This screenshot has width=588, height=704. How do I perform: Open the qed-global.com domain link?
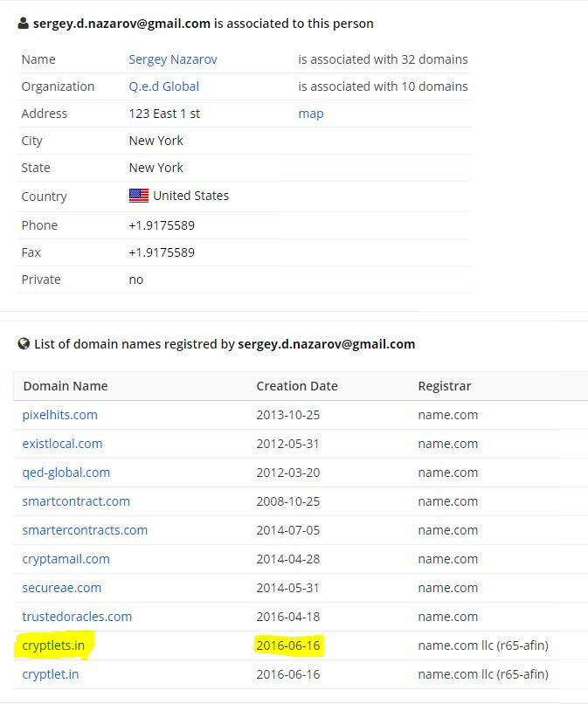click(66, 473)
